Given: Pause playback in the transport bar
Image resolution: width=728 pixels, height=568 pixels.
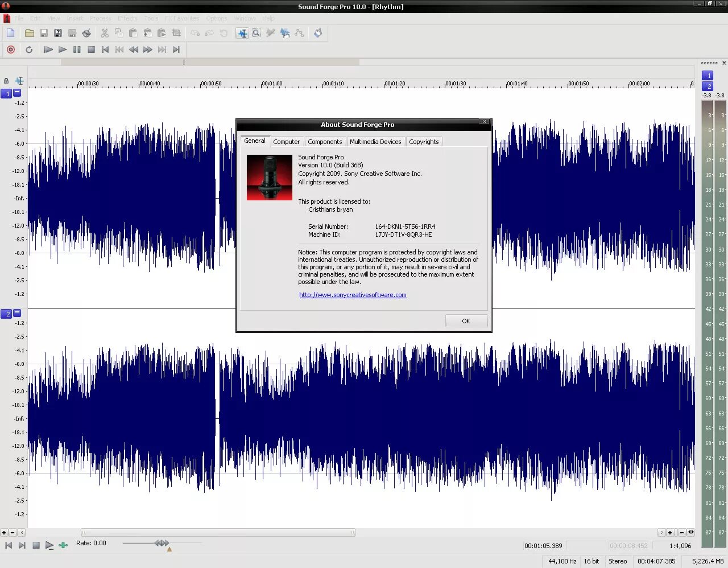Looking at the screenshot, I should point(77,50).
